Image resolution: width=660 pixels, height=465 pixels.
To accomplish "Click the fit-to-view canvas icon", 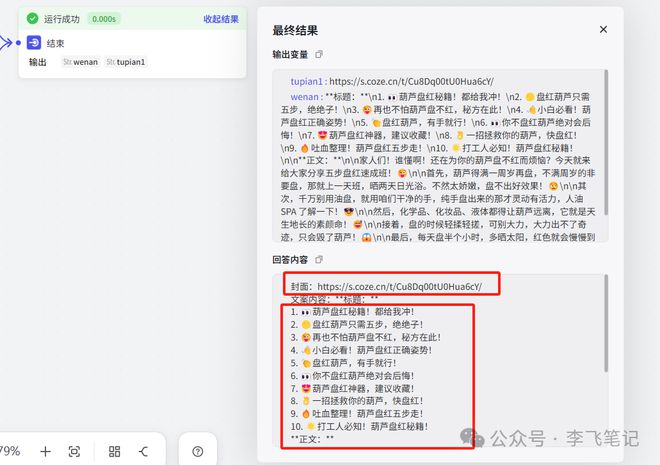I will (74, 452).
